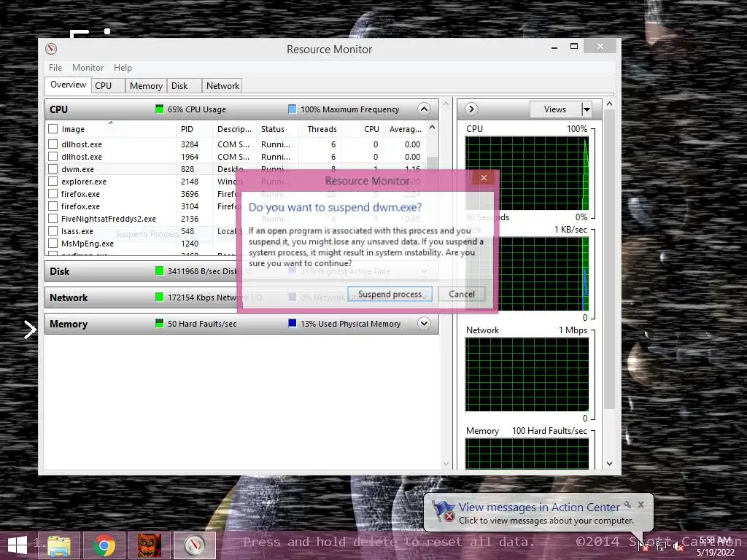Check the firefox.exe PID 3104 checkbox

tap(53, 206)
